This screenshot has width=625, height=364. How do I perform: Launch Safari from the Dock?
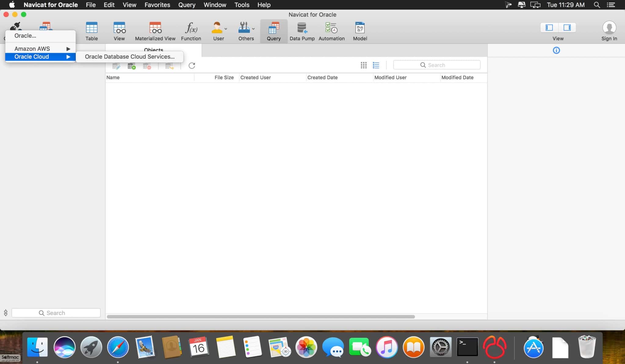coord(118,347)
